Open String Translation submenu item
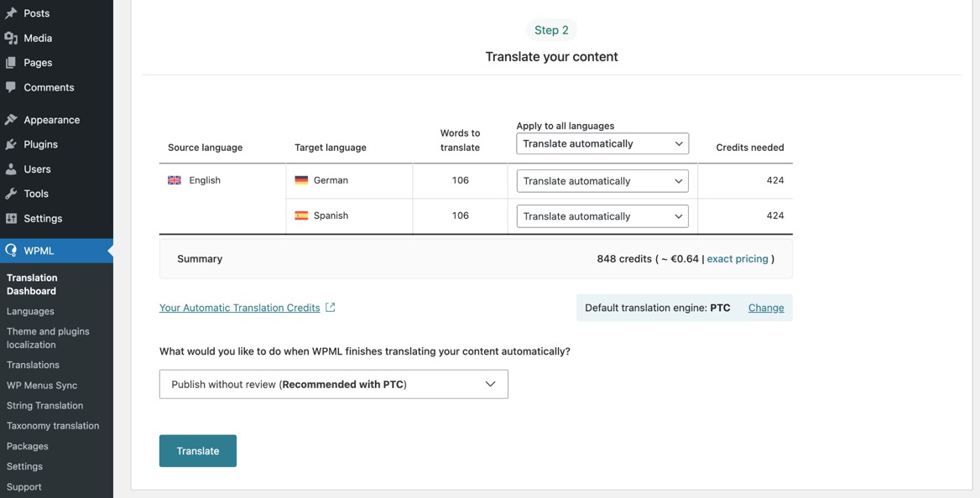980x498 pixels. point(44,406)
